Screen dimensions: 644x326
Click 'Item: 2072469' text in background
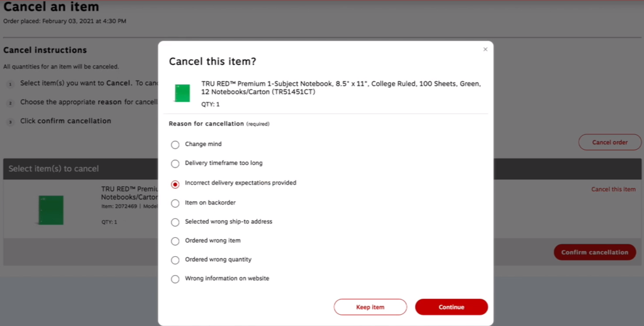click(119, 206)
